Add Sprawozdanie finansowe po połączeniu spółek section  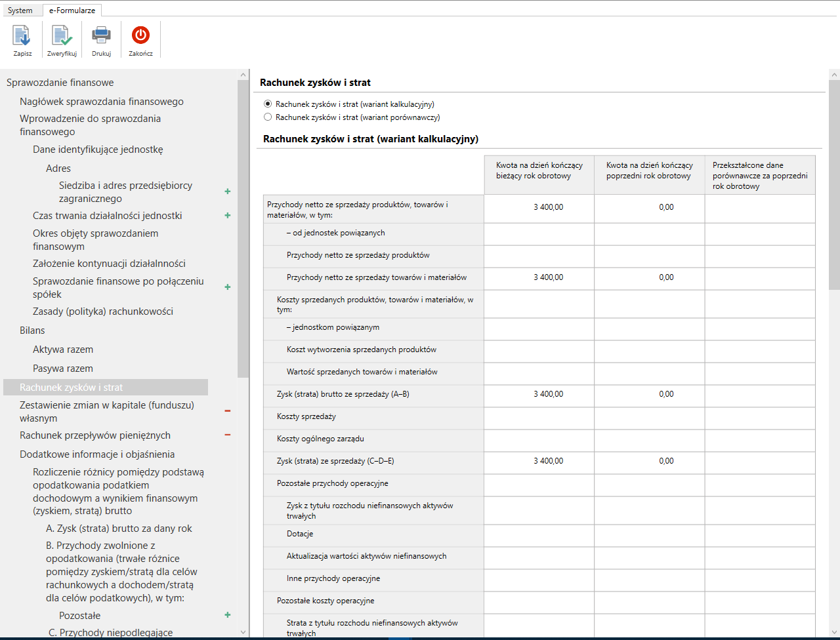click(x=228, y=287)
